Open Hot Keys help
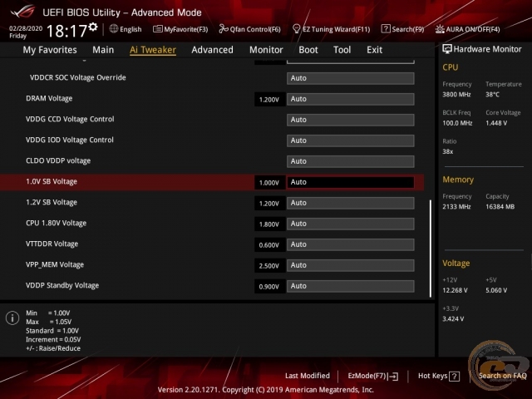 click(439, 376)
